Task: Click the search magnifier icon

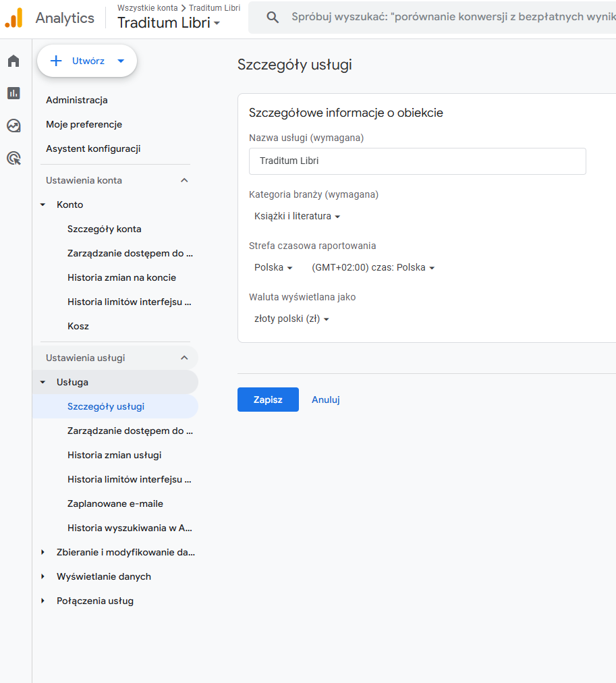Action: click(273, 18)
